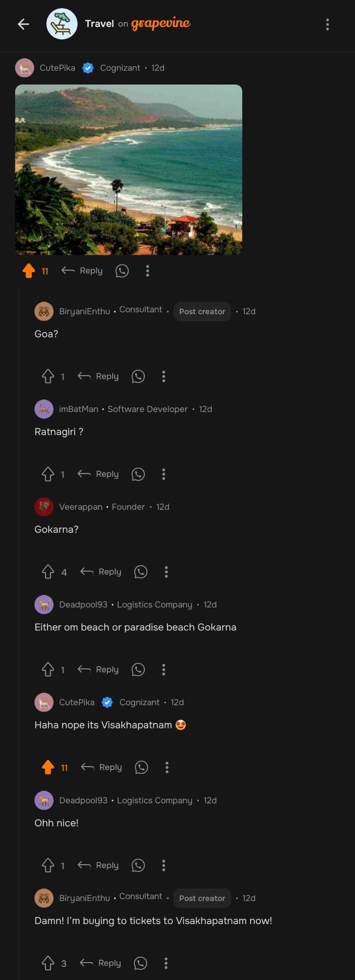Share "Haha nope its Visakhapatnam" on WhatsApp
The image size is (355, 980).
[x=141, y=767]
